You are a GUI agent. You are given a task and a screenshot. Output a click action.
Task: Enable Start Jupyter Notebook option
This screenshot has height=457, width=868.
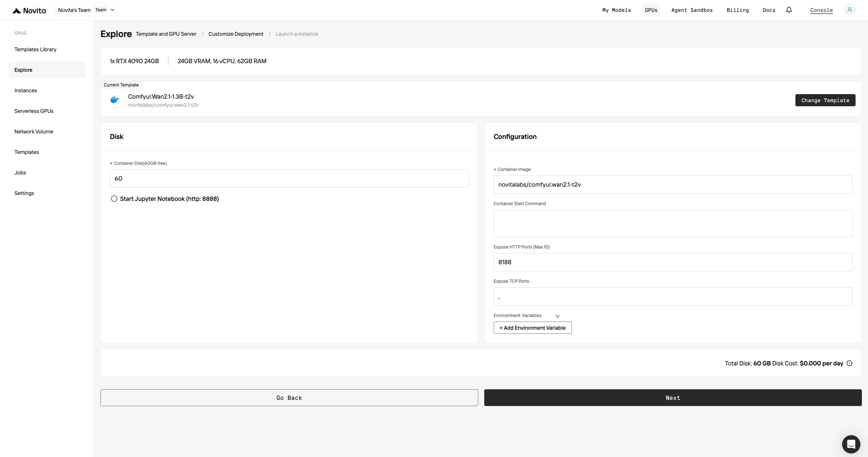point(114,199)
